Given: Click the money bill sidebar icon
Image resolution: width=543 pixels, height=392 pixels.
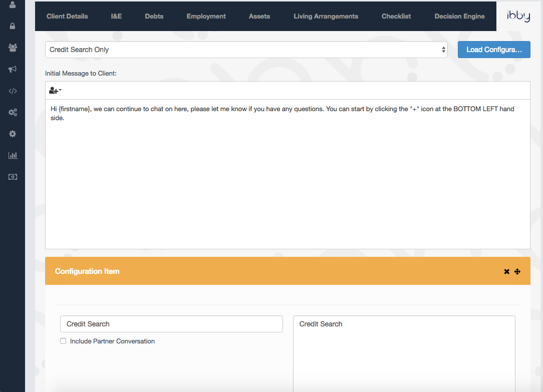Looking at the screenshot, I should click(x=13, y=177).
